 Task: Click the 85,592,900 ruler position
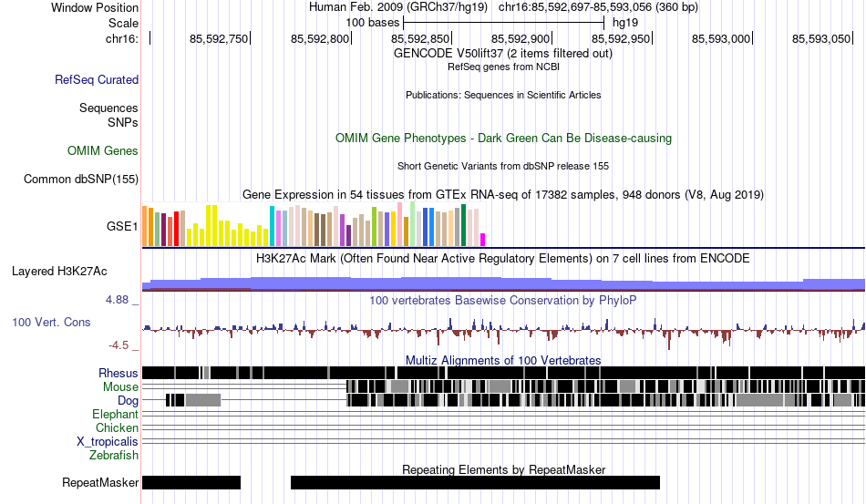(521, 38)
